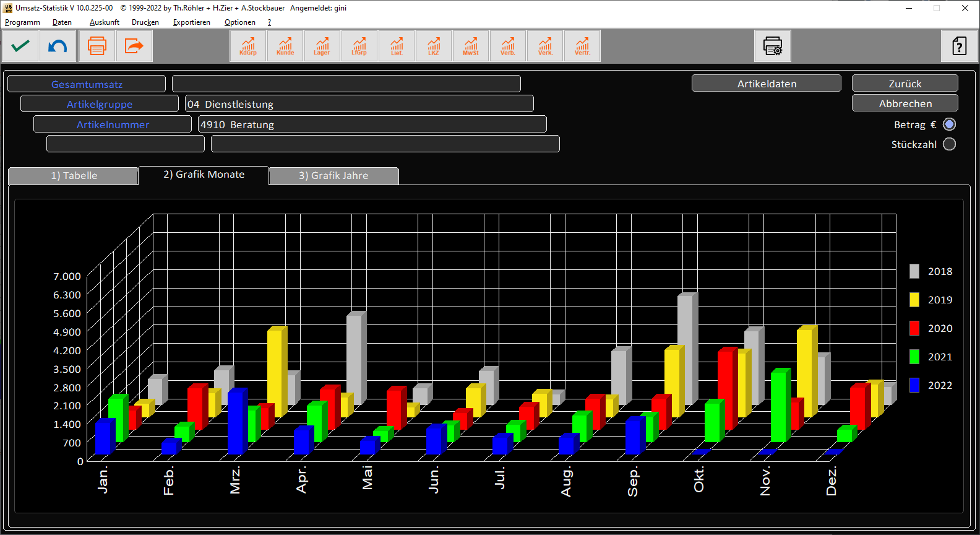
Task: Open the Lager statistics icon
Action: pyautogui.click(x=322, y=46)
